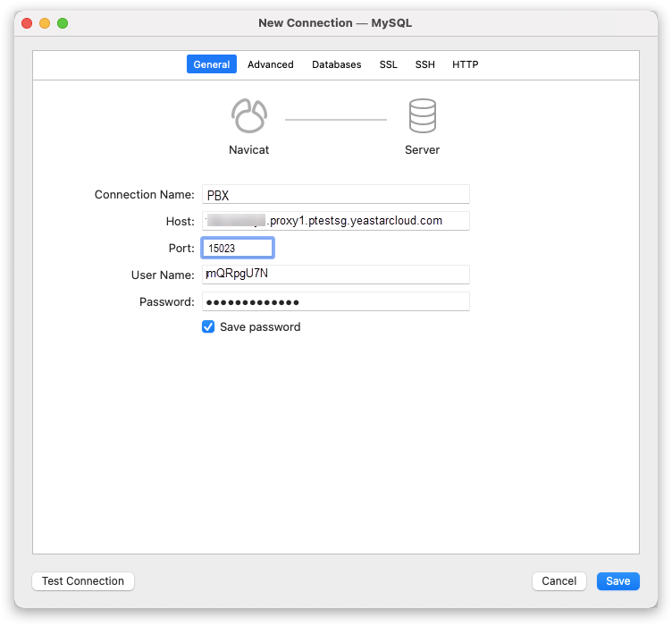Click the Port field showing 15023
The height and width of the screenshot is (626, 672).
pyautogui.click(x=238, y=248)
